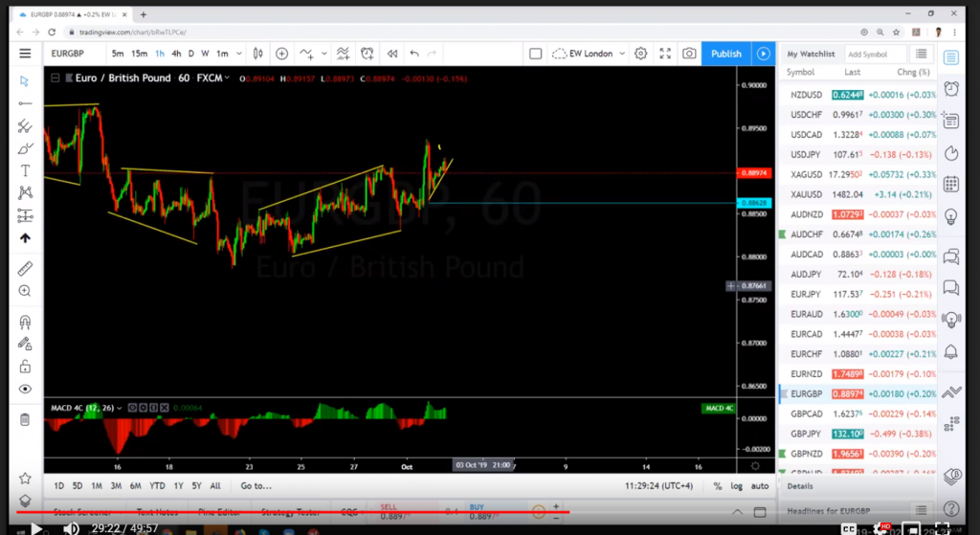
Task: Toggle the log scale button
Action: [737, 485]
